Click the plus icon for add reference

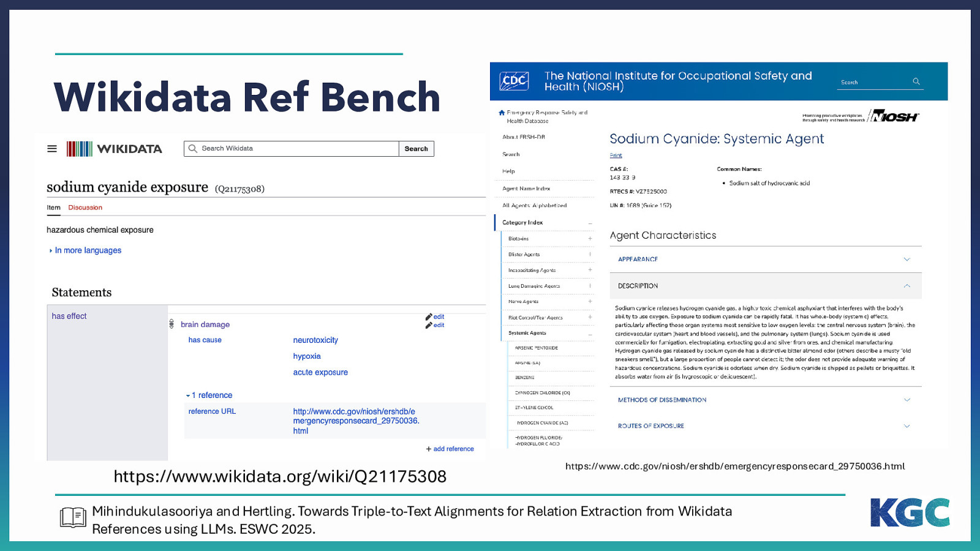pyautogui.click(x=429, y=449)
